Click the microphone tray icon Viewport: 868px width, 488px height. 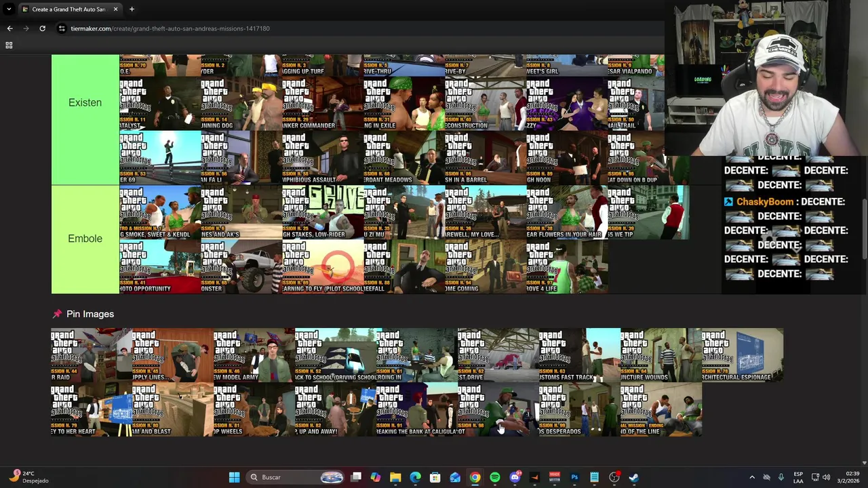point(781,477)
